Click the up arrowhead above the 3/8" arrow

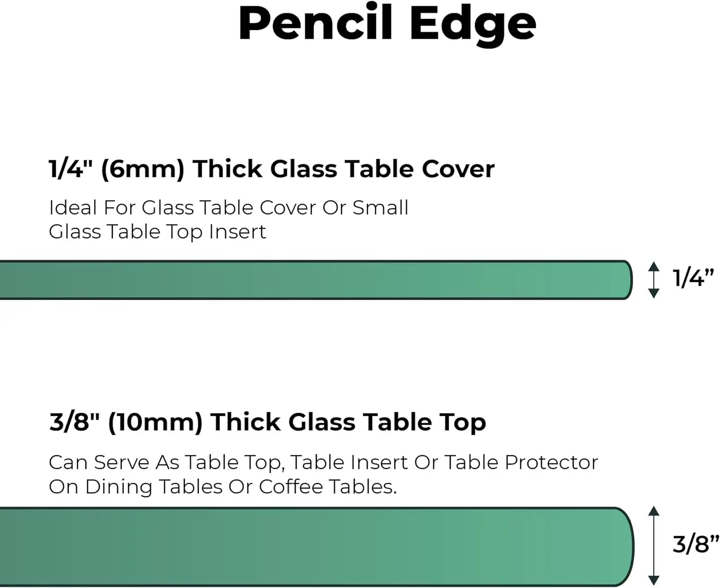pos(653,511)
